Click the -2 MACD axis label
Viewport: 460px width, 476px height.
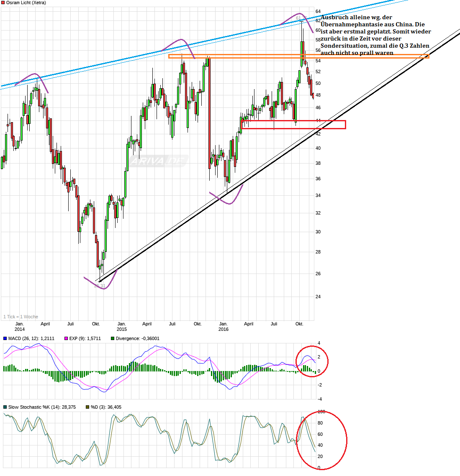point(319,385)
